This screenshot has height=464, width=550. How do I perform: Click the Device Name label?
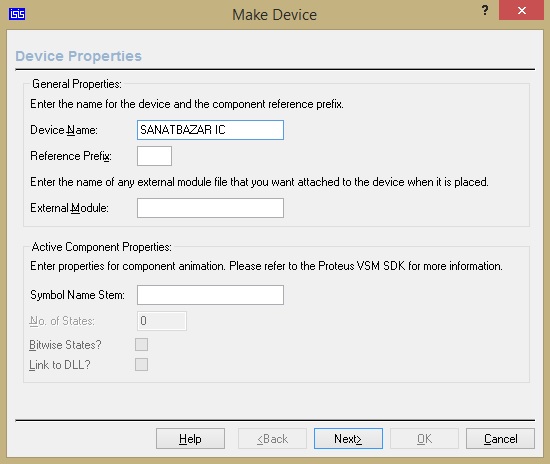point(64,130)
